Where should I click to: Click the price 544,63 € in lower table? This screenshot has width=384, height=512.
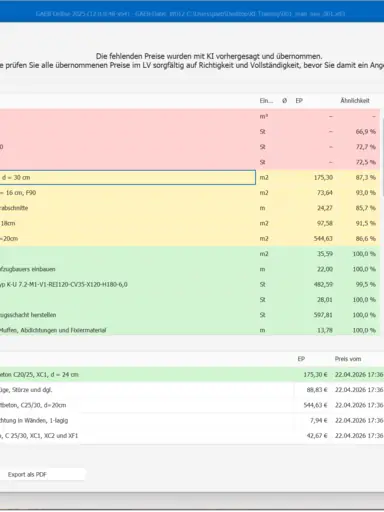coord(315,405)
